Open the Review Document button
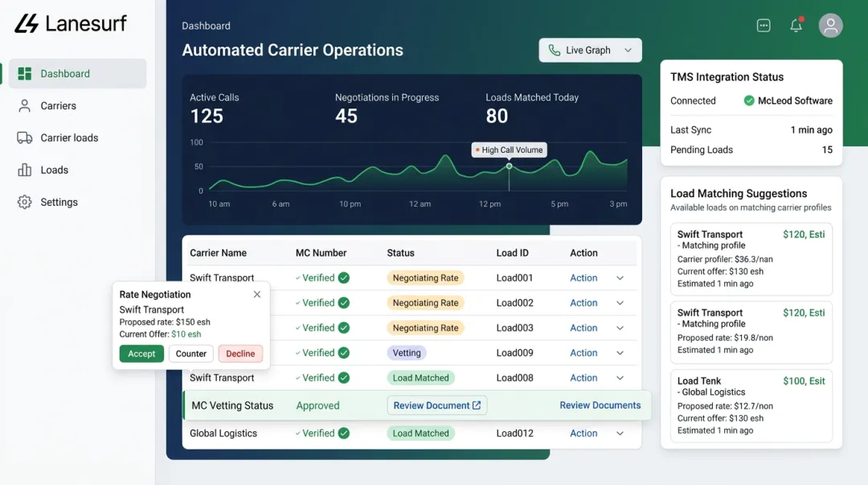 436,405
